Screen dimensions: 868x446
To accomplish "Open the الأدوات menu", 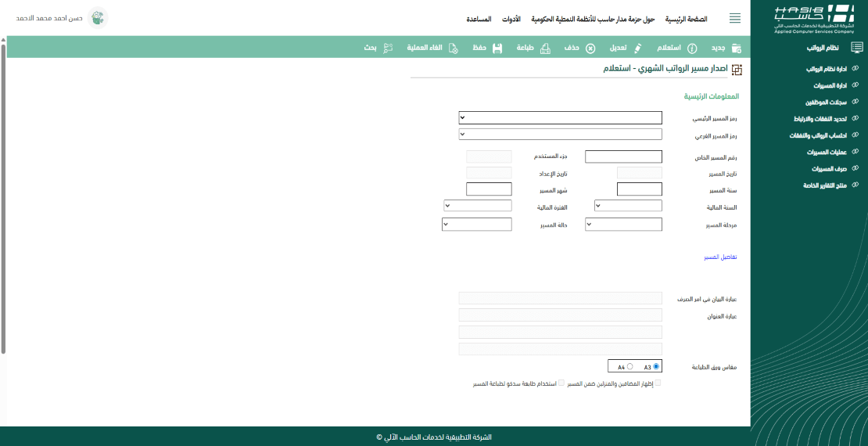I will (x=511, y=18).
